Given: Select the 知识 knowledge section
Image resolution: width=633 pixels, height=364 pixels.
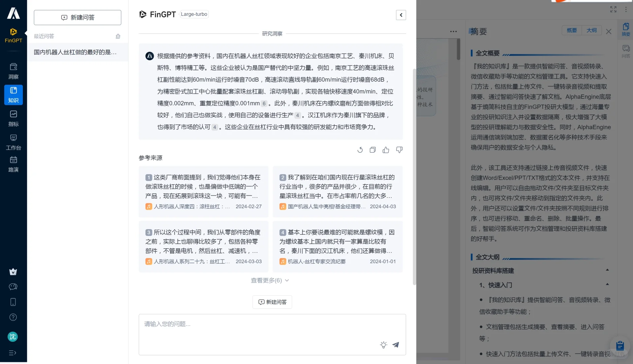Looking at the screenshot, I should coord(13,95).
